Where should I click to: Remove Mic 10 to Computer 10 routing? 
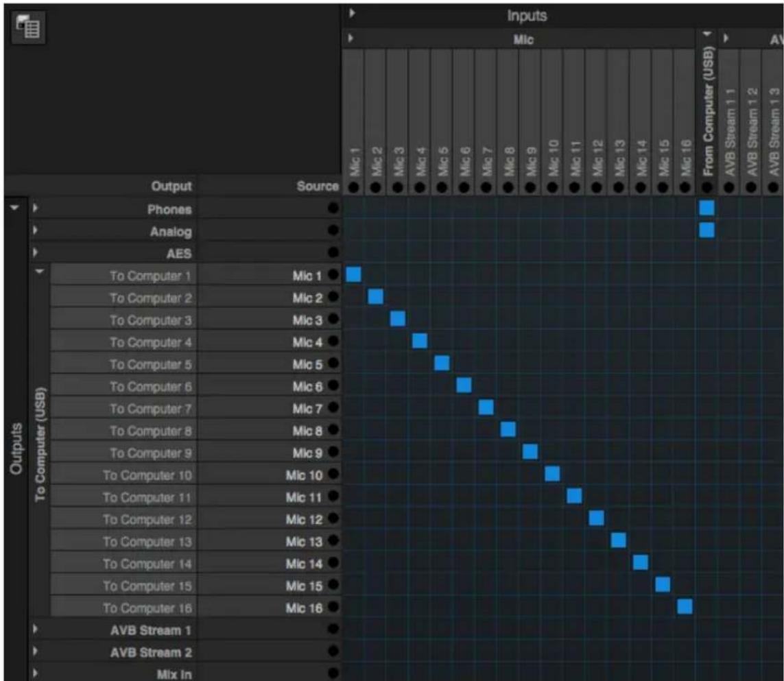[552, 473]
